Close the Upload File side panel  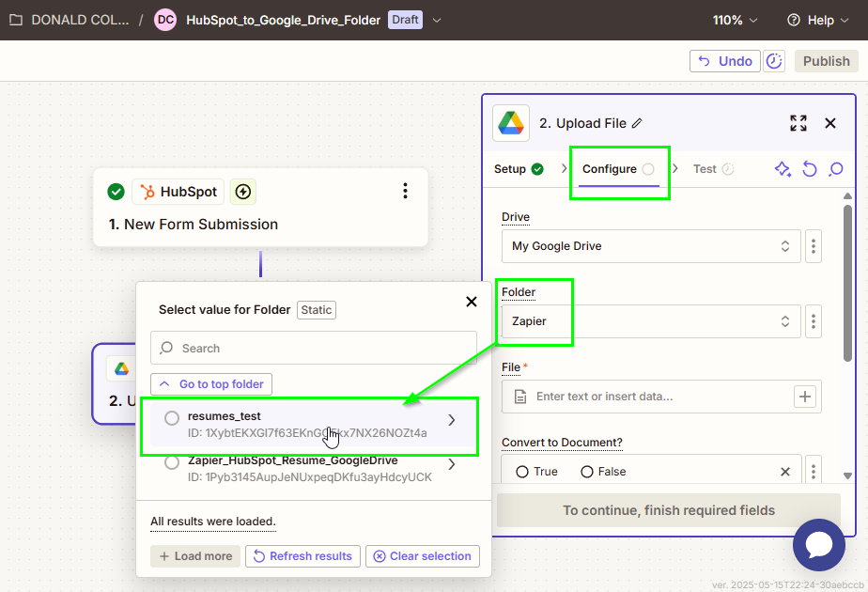coord(829,123)
